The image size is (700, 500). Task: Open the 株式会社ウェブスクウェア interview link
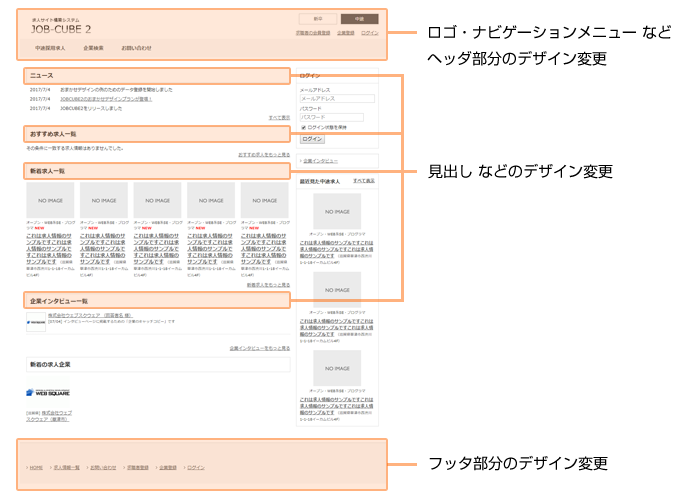pyautogui.click(x=90, y=315)
